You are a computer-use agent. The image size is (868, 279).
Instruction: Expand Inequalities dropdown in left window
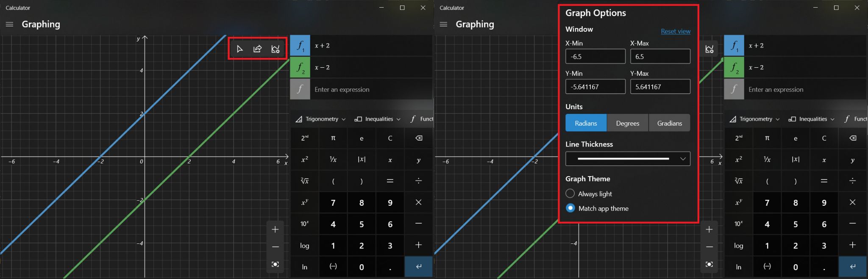[377, 119]
